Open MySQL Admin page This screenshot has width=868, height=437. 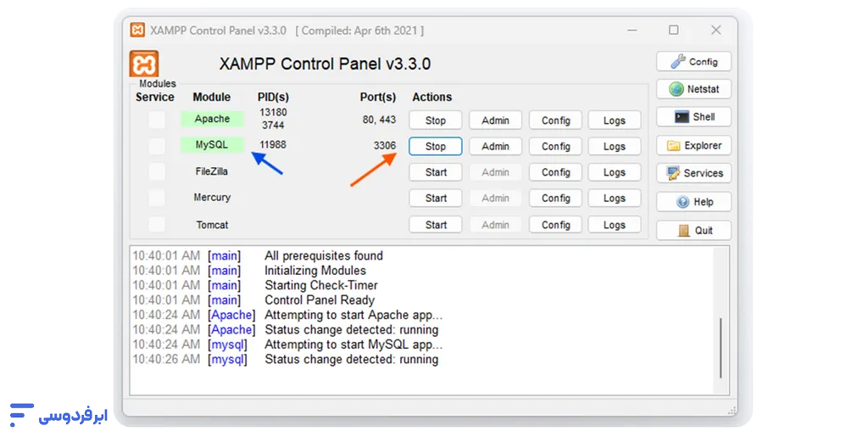495,146
